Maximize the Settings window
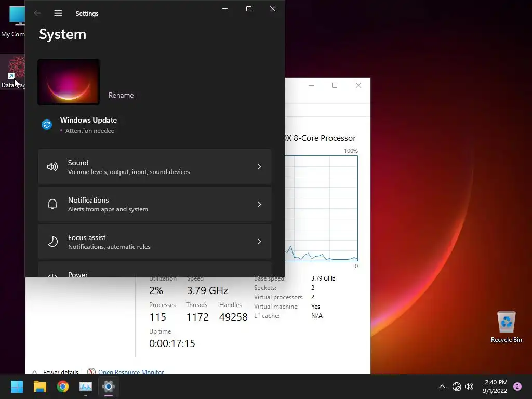The height and width of the screenshot is (399, 532). point(249,9)
